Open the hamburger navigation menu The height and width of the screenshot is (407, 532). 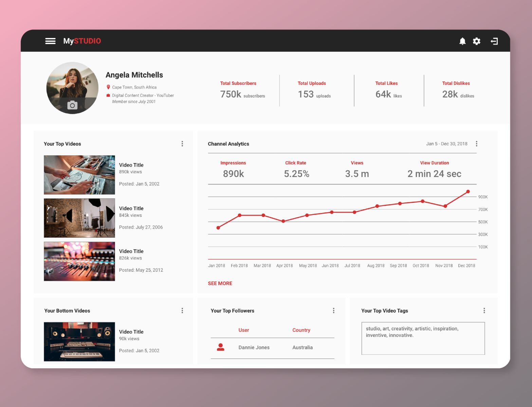click(x=50, y=41)
